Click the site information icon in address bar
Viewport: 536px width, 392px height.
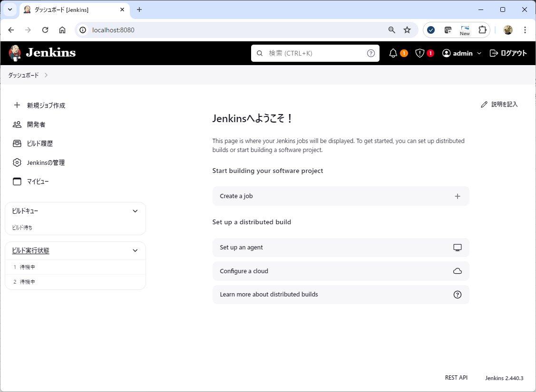(83, 30)
